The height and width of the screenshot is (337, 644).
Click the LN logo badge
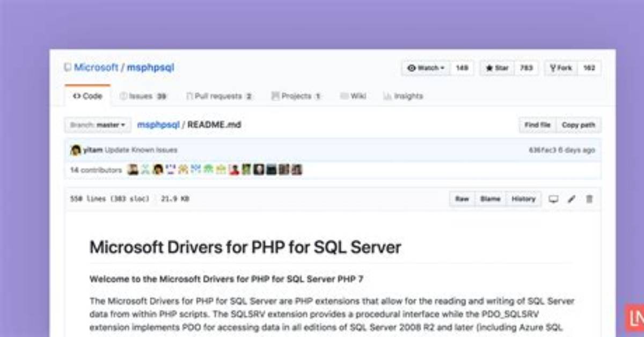tap(634, 318)
